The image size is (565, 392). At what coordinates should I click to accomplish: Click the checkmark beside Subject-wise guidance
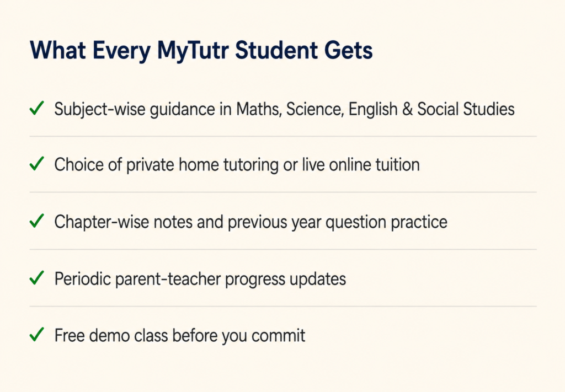coord(37,108)
